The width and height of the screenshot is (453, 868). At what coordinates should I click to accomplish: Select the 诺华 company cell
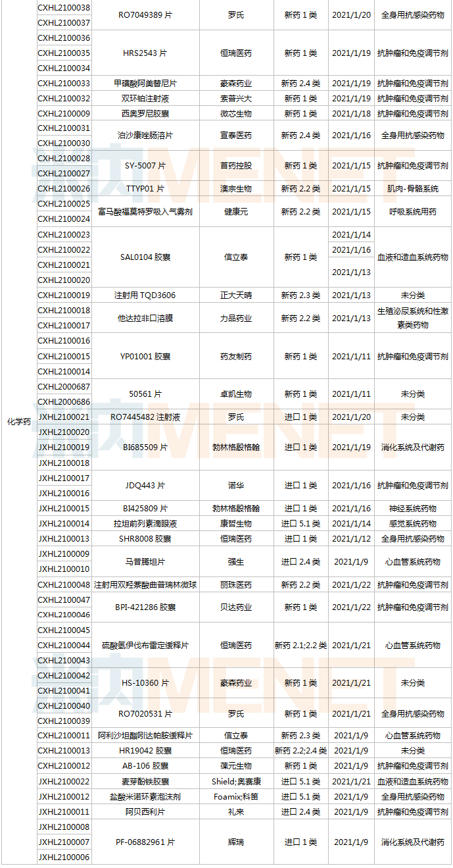click(x=236, y=486)
